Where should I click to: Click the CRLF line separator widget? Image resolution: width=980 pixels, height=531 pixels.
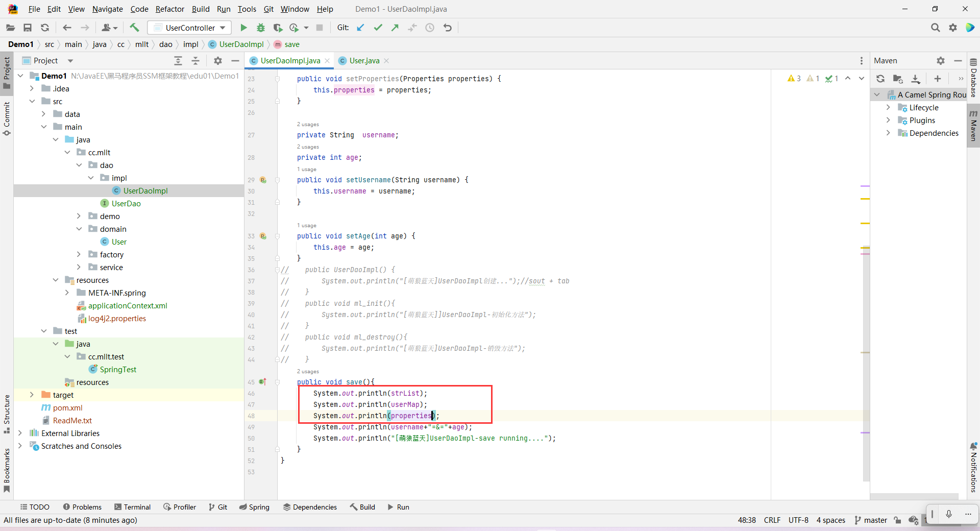tap(772, 520)
